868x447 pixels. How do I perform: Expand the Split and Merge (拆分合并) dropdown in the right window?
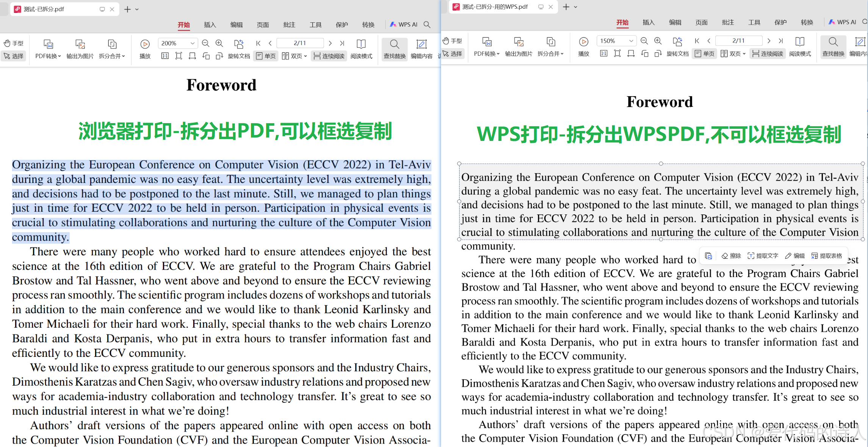(551, 54)
